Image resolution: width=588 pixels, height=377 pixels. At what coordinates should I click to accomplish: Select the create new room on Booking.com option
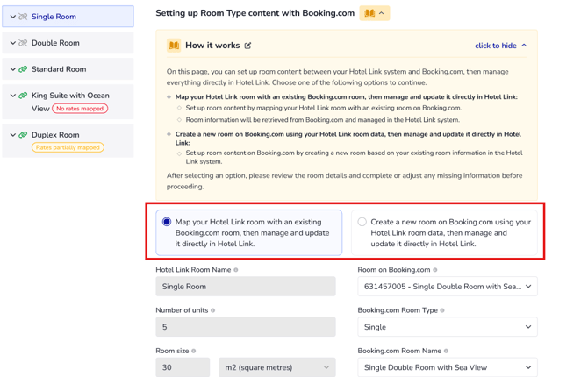(362, 223)
